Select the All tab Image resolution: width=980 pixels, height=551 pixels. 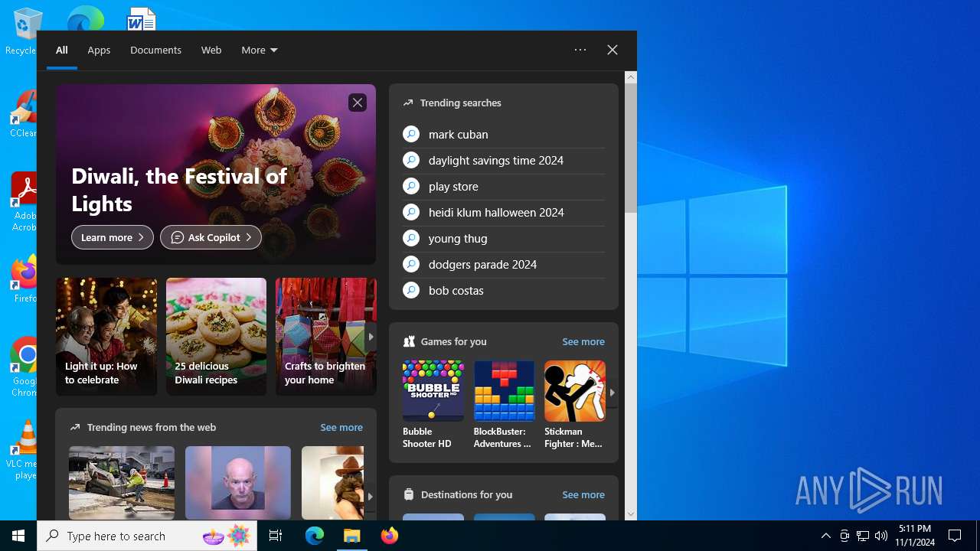pos(62,50)
